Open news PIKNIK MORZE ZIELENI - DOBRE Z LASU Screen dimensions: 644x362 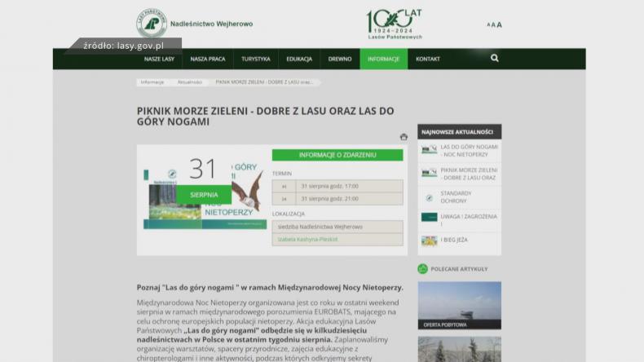click(469, 174)
